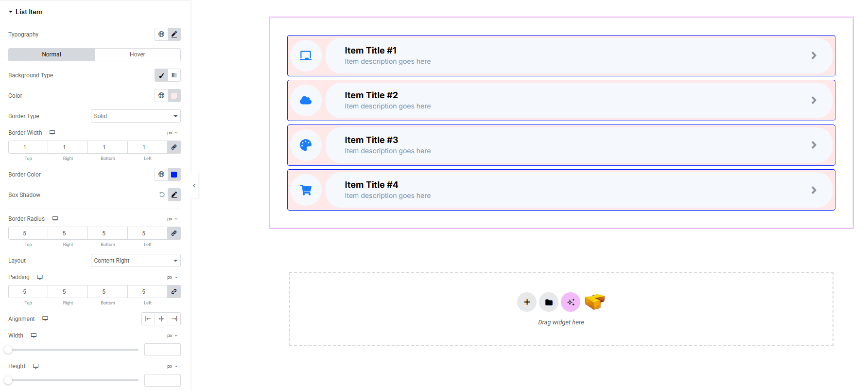Image resolution: width=868 pixels, height=391 pixels.
Task: Click the Item Title #2 list item
Action: coord(561,100)
